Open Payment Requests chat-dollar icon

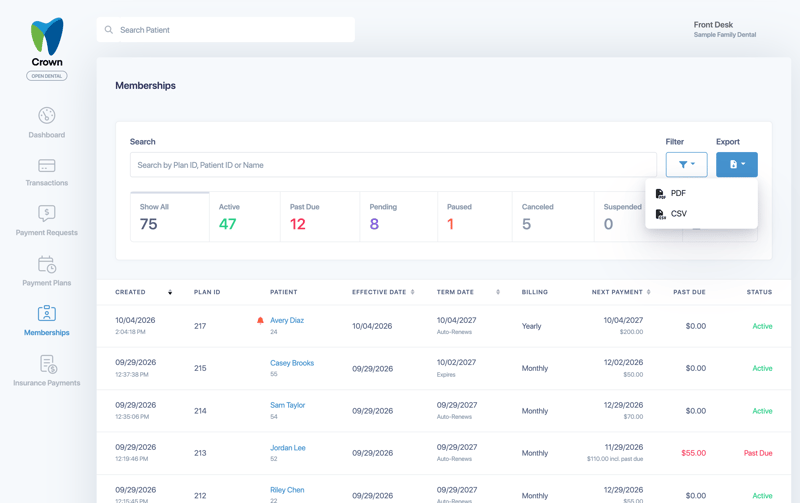coord(47,213)
